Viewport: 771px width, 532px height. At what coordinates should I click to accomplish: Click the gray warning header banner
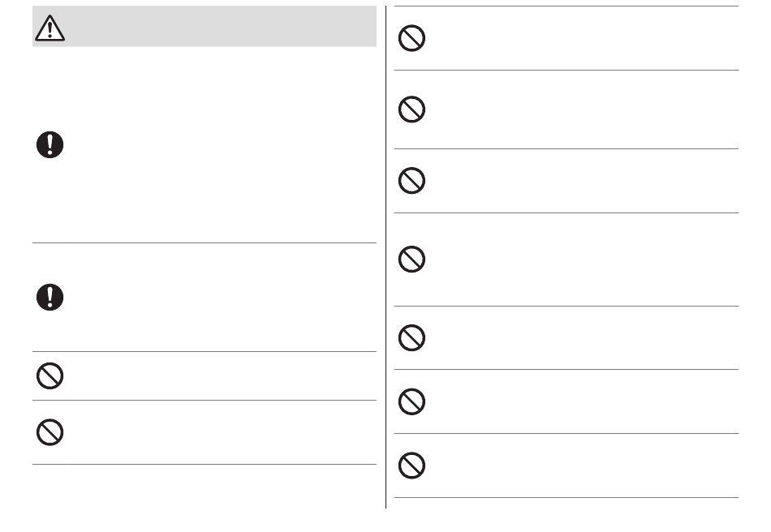[x=205, y=27]
